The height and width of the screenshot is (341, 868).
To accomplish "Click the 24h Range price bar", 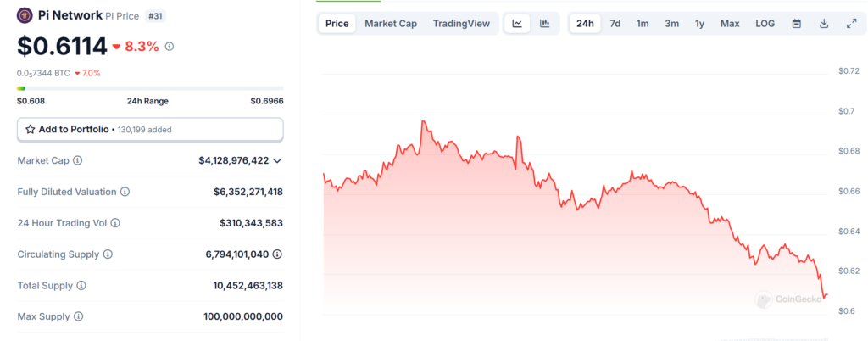I will [150, 88].
